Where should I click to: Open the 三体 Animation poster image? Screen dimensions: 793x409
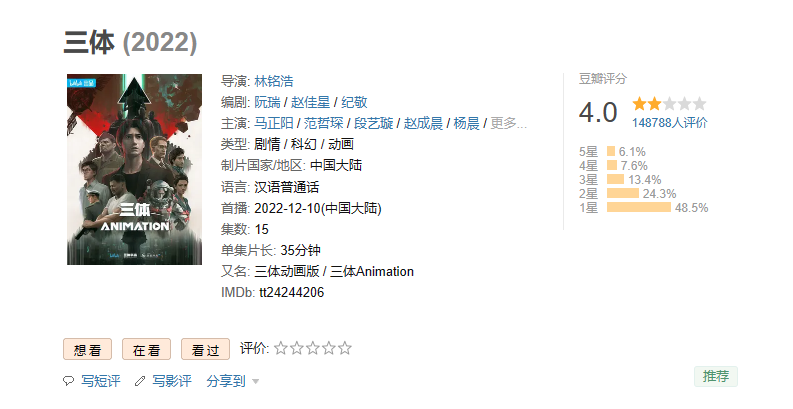pos(135,169)
